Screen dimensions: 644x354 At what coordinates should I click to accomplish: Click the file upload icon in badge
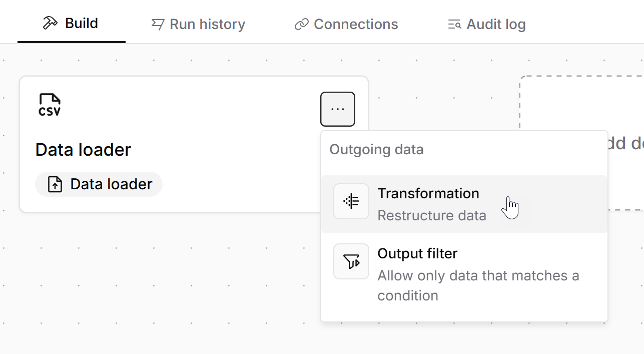[x=55, y=184]
